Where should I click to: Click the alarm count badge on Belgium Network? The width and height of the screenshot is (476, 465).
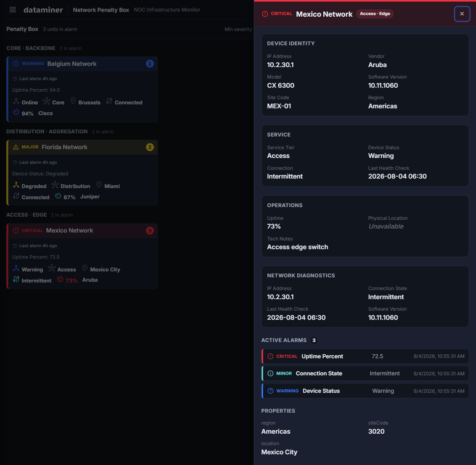coord(150,63)
